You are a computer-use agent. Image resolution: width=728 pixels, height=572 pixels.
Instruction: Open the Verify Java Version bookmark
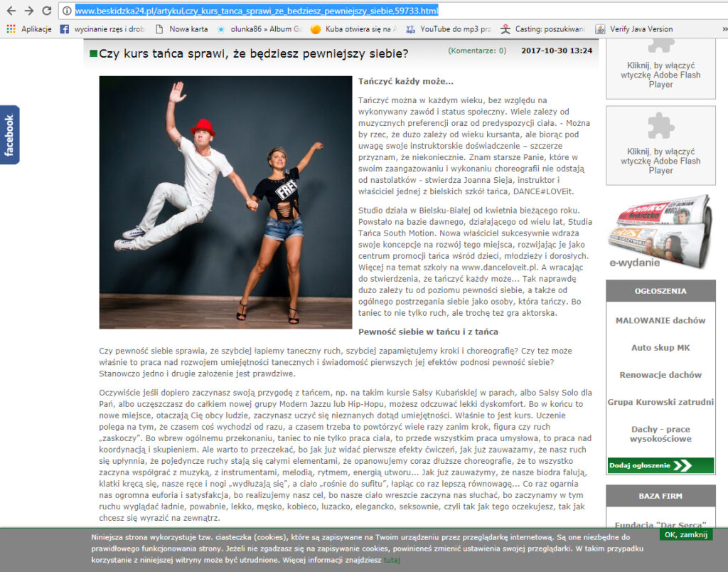(633, 29)
